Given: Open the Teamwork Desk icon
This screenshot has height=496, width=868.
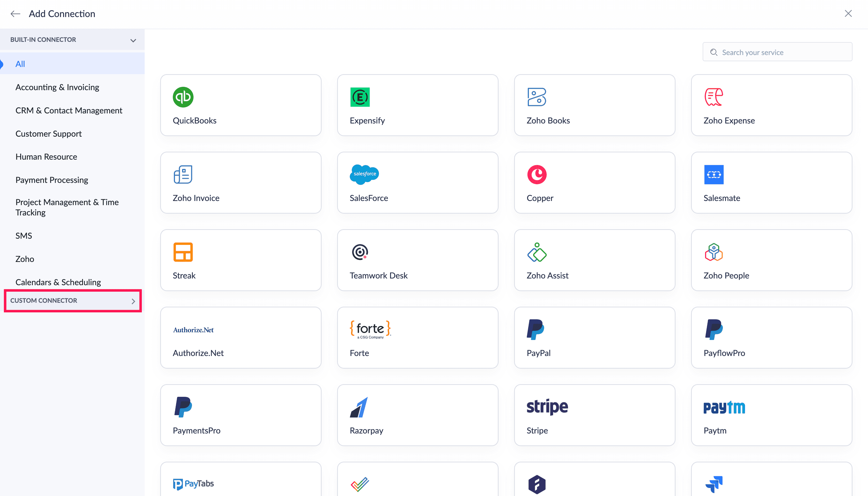Looking at the screenshot, I should 360,252.
